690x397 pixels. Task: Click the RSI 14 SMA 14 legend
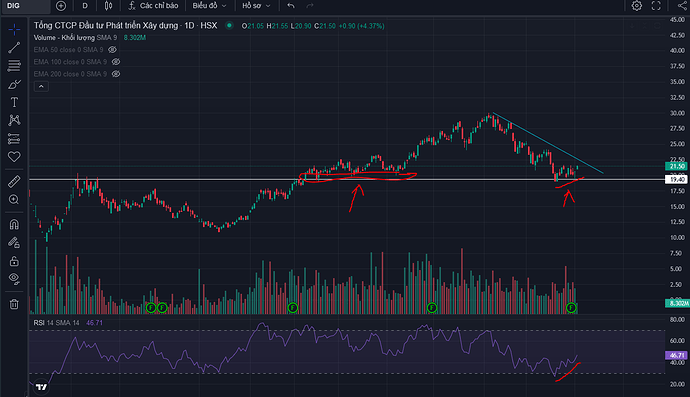coord(56,323)
